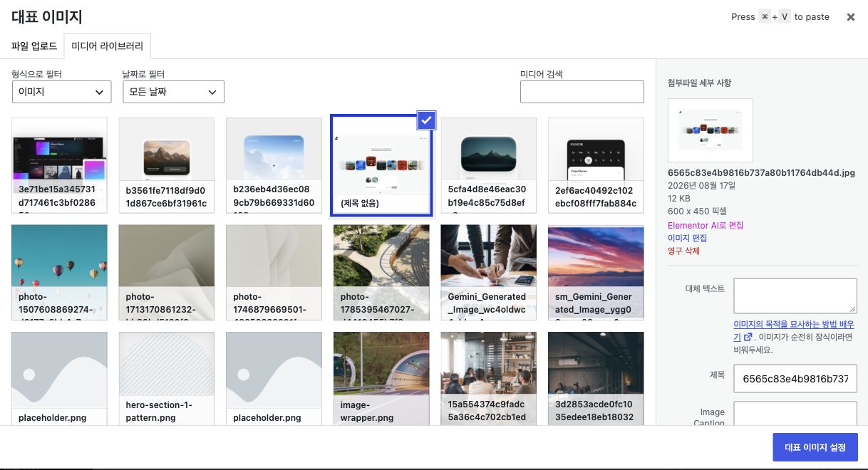Select the sunset sky Gemini image thumbnail
Screen dimensions: 868x470
596,273
